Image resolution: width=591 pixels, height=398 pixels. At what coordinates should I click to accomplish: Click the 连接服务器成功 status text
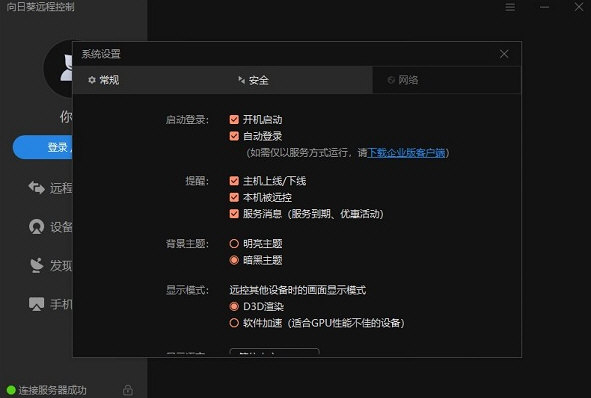click(52, 390)
